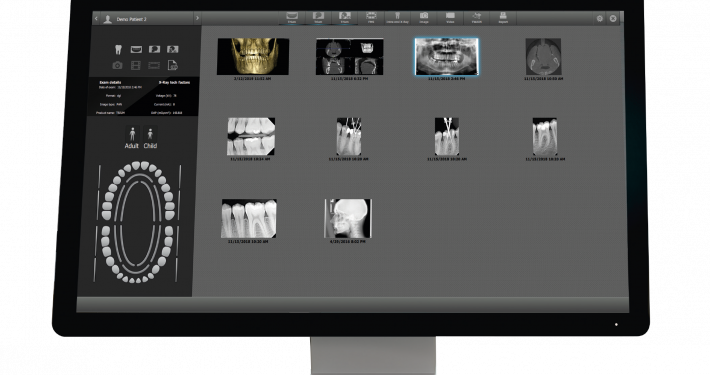
Task: Select the film strip video filter icon
Action: [135, 66]
